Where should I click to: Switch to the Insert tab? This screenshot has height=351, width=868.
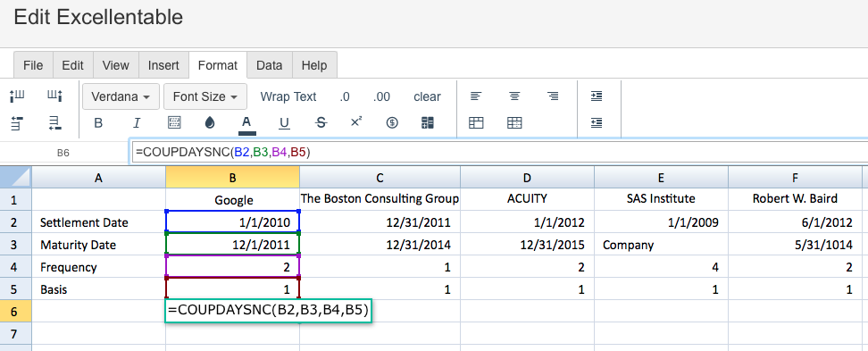pyautogui.click(x=163, y=65)
